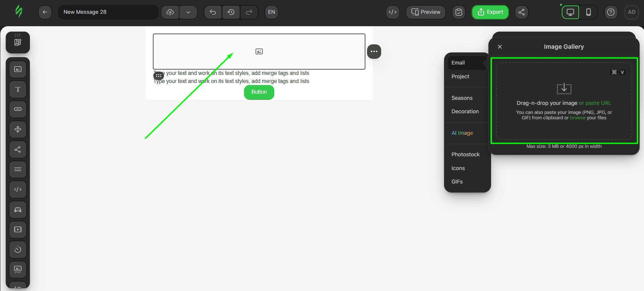Open the code editor in top bar
Screen dimensions: 644x291
tap(393, 12)
